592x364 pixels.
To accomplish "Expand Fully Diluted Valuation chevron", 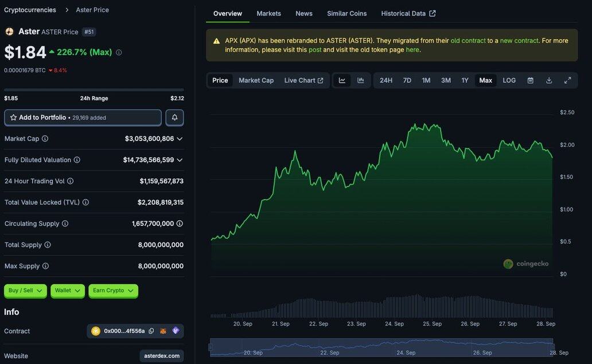I will pos(180,160).
